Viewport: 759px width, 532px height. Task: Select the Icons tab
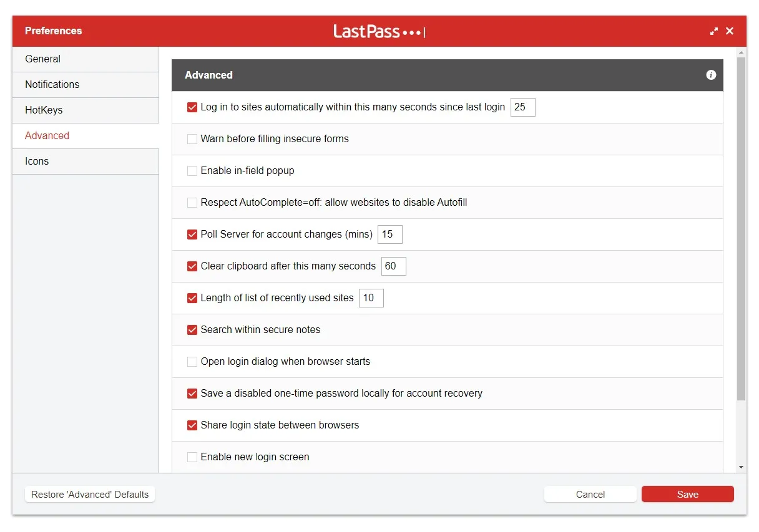pyautogui.click(x=86, y=162)
